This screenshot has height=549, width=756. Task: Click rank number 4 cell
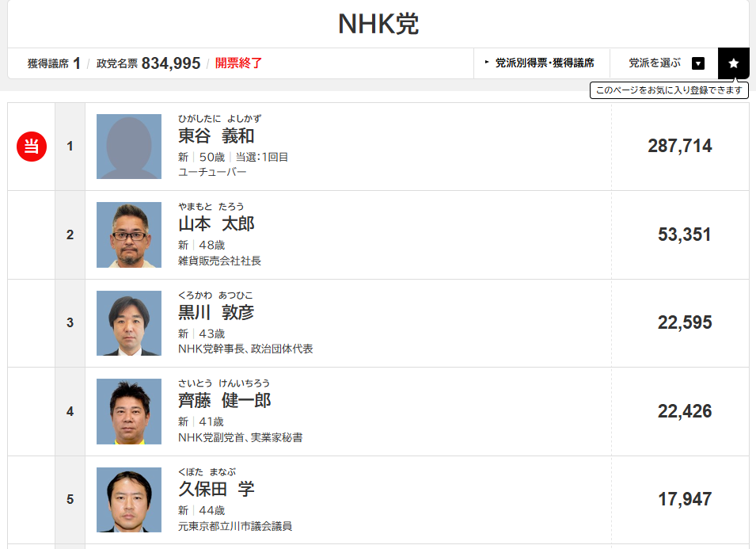70,411
